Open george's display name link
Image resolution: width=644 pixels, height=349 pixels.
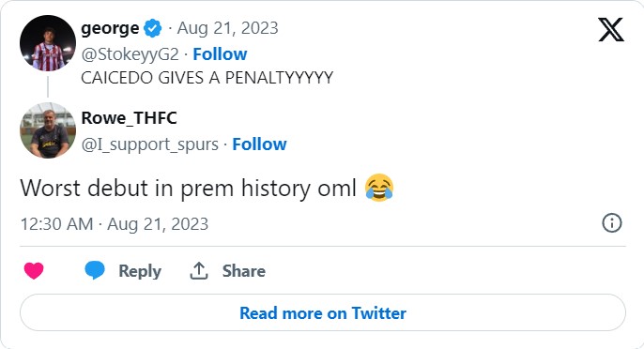tap(110, 28)
